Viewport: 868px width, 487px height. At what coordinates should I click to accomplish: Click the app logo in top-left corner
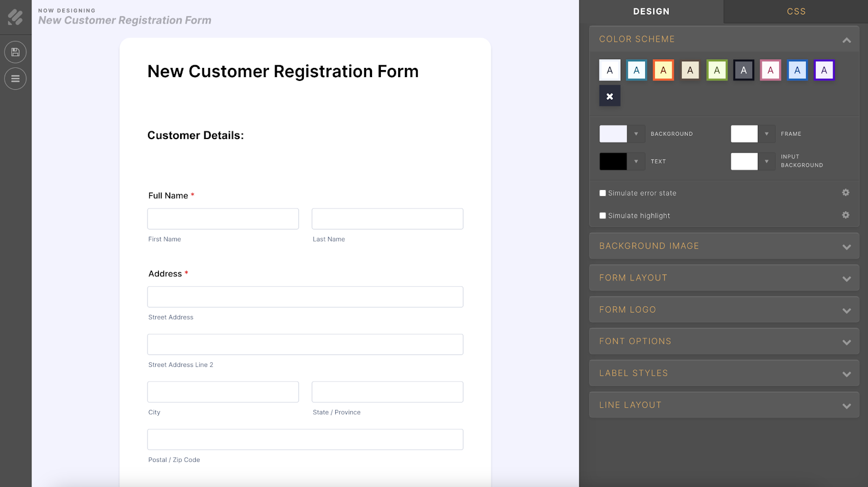pyautogui.click(x=15, y=17)
